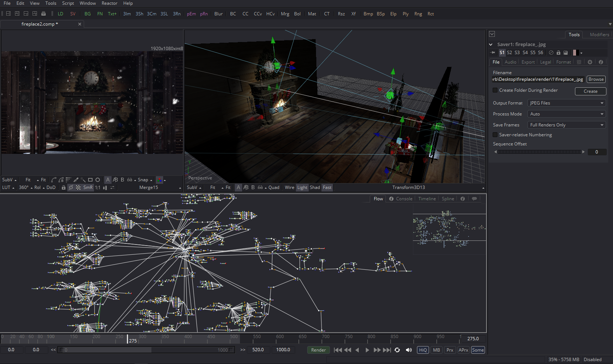Add a Merge node with the Mrg icon
Viewport: 613px width, 364px height.
coord(285,14)
